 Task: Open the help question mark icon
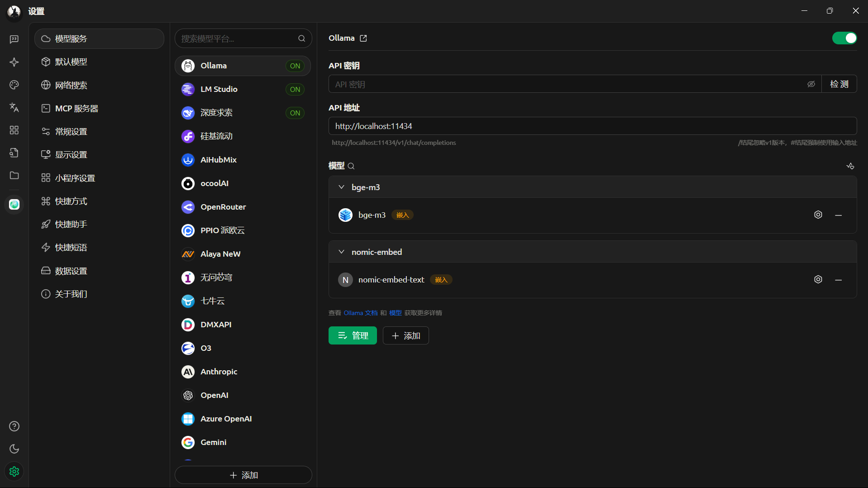point(14,426)
